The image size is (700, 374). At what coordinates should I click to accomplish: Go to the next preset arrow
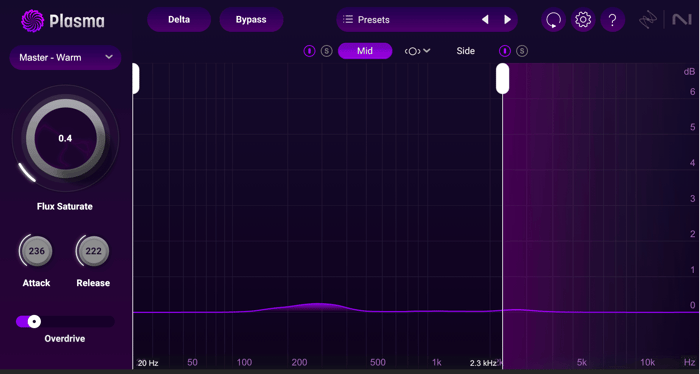pyautogui.click(x=508, y=20)
